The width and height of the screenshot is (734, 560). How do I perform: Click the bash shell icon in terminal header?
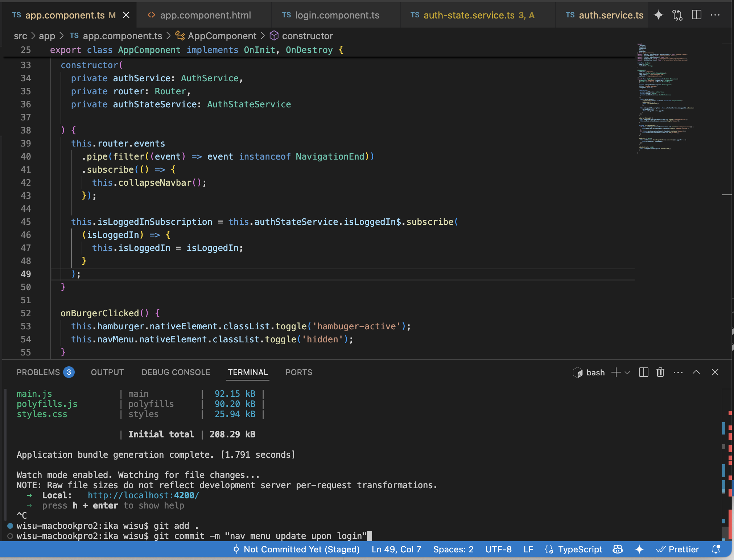click(x=577, y=372)
